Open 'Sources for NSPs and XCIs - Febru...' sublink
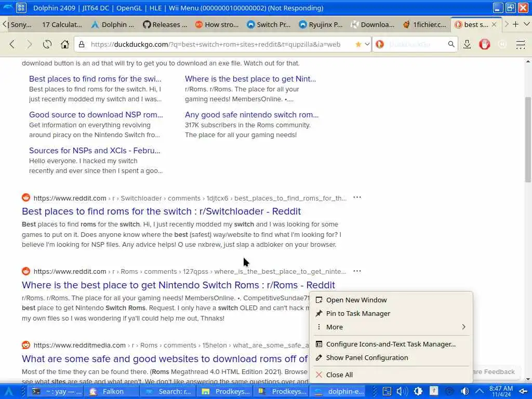This screenshot has width=532, height=399. 95,150
